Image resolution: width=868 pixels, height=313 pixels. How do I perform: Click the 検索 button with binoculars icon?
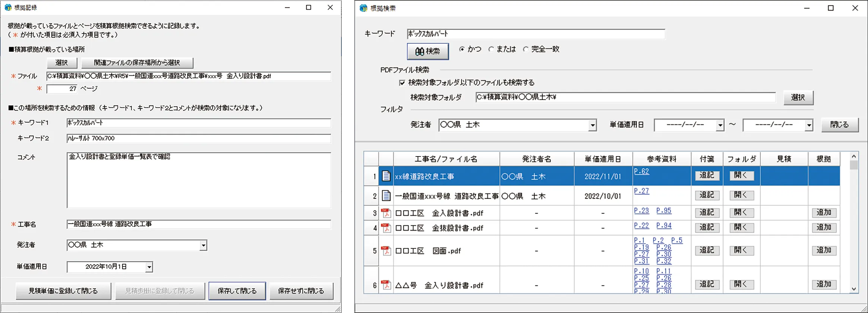(427, 51)
